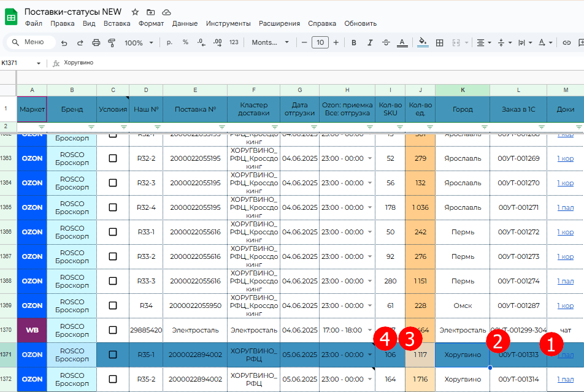Open the zoom 100% dropdown
The width and height of the screenshot is (584, 392).
pos(139,43)
